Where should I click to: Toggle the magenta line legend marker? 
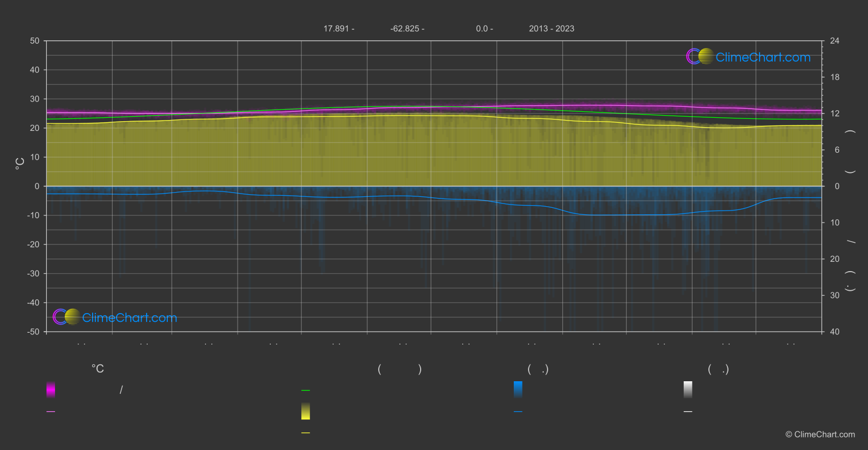click(x=51, y=412)
